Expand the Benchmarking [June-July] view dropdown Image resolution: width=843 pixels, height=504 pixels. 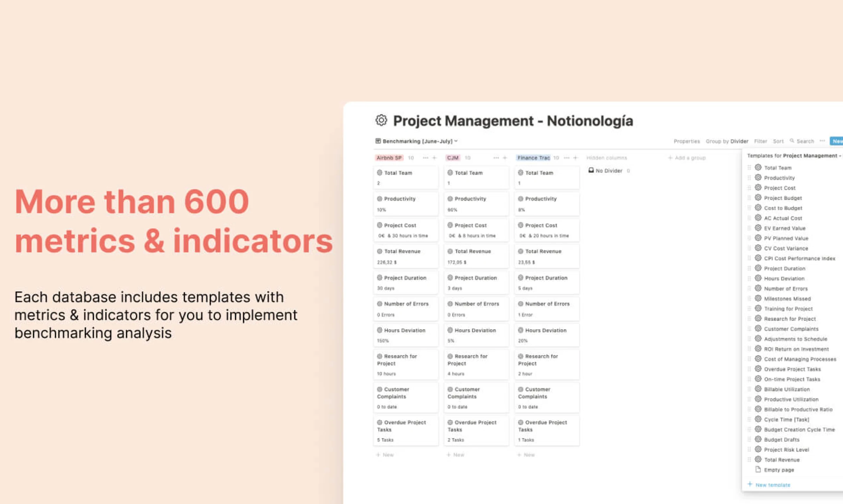point(456,141)
